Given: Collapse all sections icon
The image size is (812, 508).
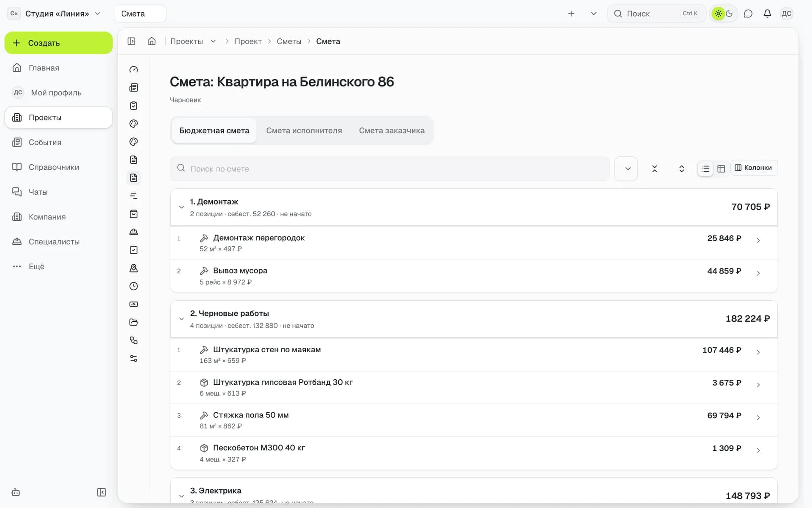Looking at the screenshot, I should (x=655, y=168).
